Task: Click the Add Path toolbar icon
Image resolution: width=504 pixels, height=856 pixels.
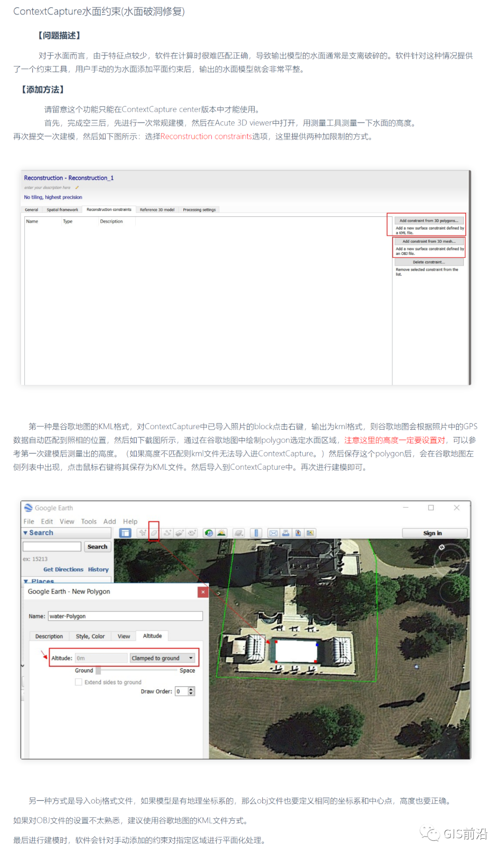Action: [x=167, y=533]
